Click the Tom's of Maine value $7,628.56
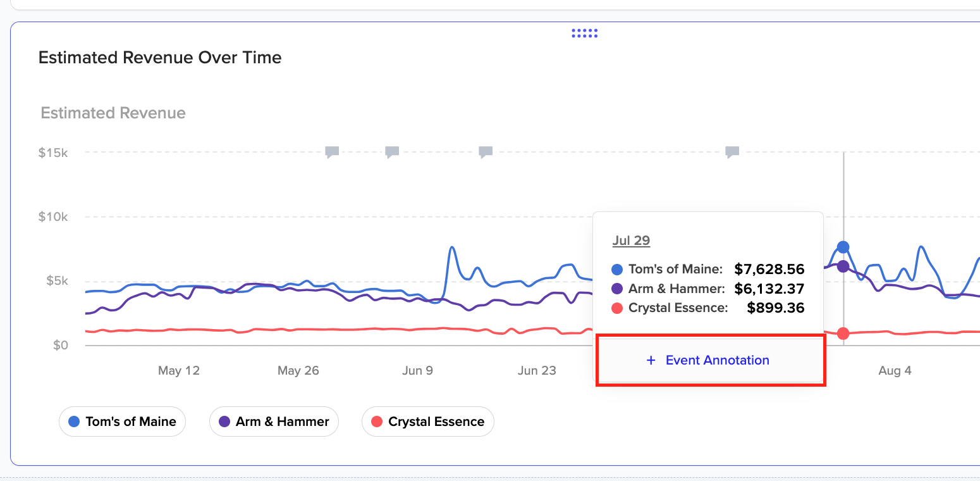Screen dimensions: 980x481 (x=769, y=269)
